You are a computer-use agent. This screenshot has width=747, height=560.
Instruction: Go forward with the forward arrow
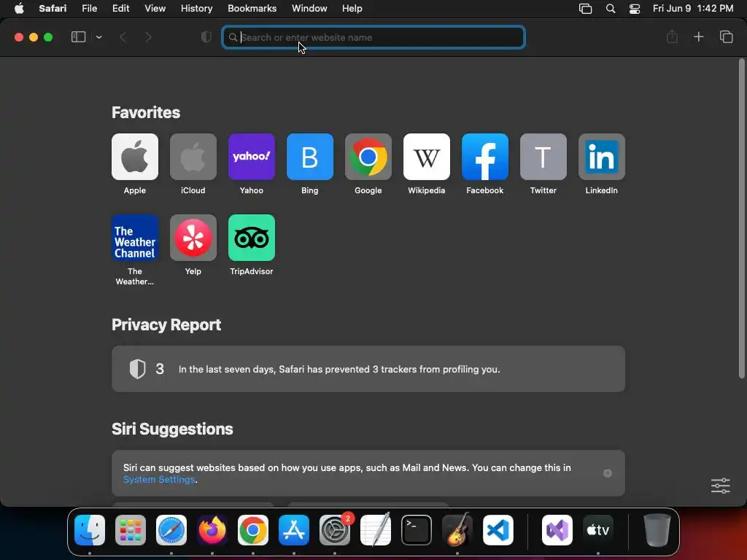click(148, 37)
